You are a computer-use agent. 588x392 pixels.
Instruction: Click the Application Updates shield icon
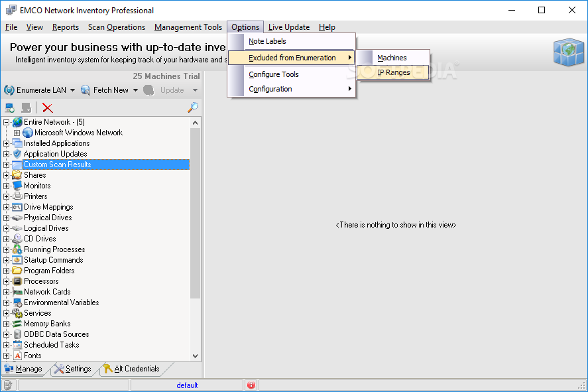[x=17, y=154]
